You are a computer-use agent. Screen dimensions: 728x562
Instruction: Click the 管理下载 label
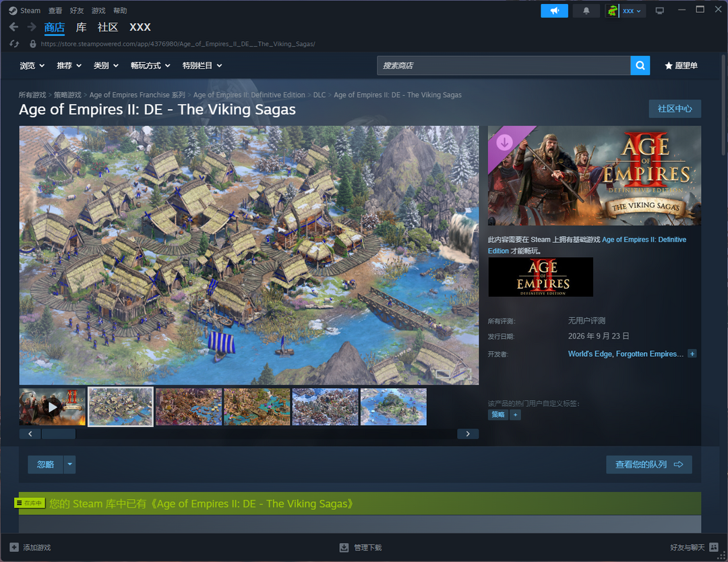(368, 548)
